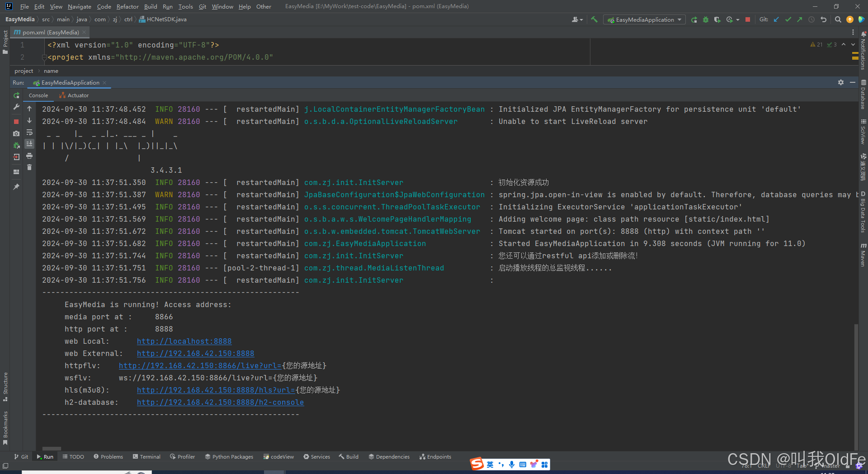The image size is (868, 474).
Task: Run with Coverage from the top toolbar
Action: point(717,19)
